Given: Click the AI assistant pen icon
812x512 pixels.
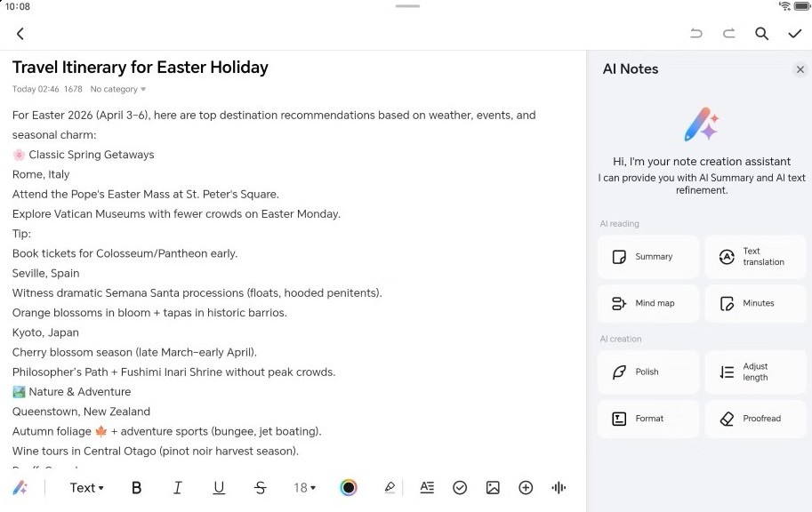Looking at the screenshot, I should pos(20,487).
